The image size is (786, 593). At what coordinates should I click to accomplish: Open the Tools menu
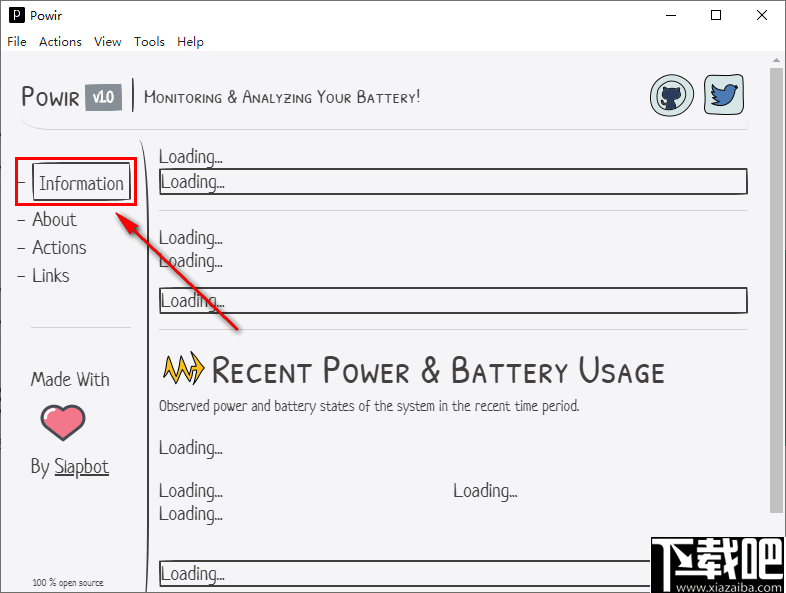point(149,42)
